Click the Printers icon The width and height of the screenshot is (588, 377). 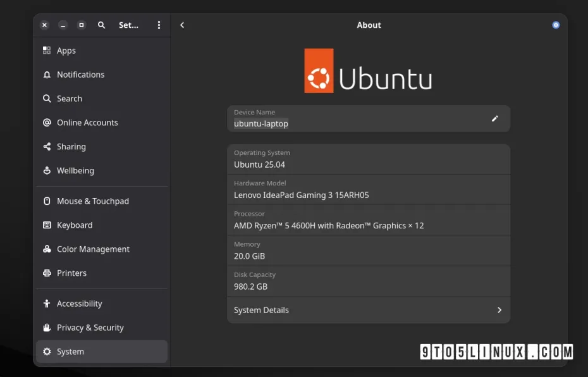coord(47,273)
